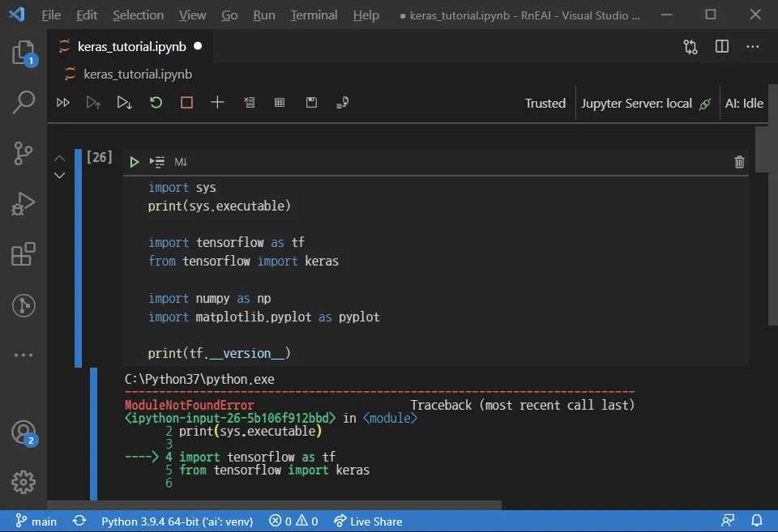
Task: Open the Extensions view
Action: [23, 254]
